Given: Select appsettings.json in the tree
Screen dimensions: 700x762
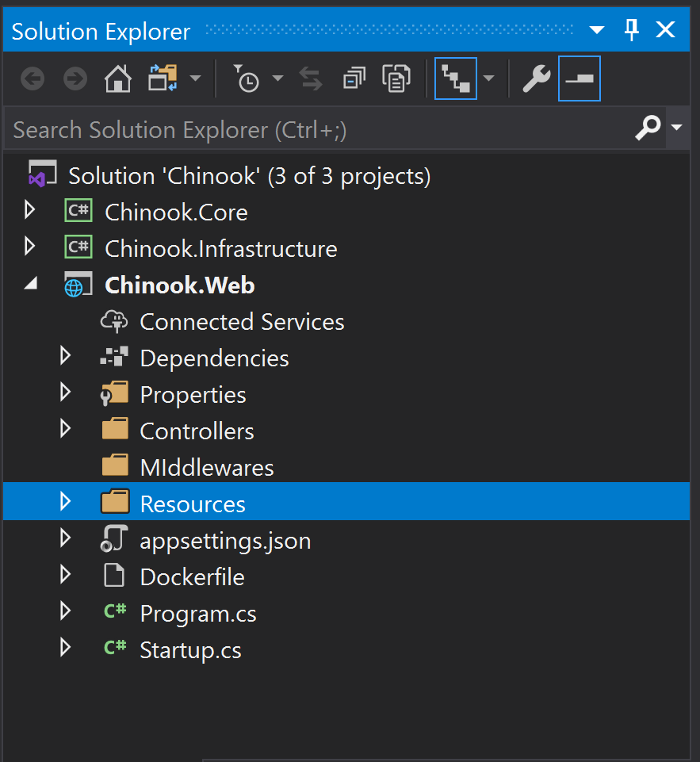Looking at the screenshot, I should coord(225,540).
